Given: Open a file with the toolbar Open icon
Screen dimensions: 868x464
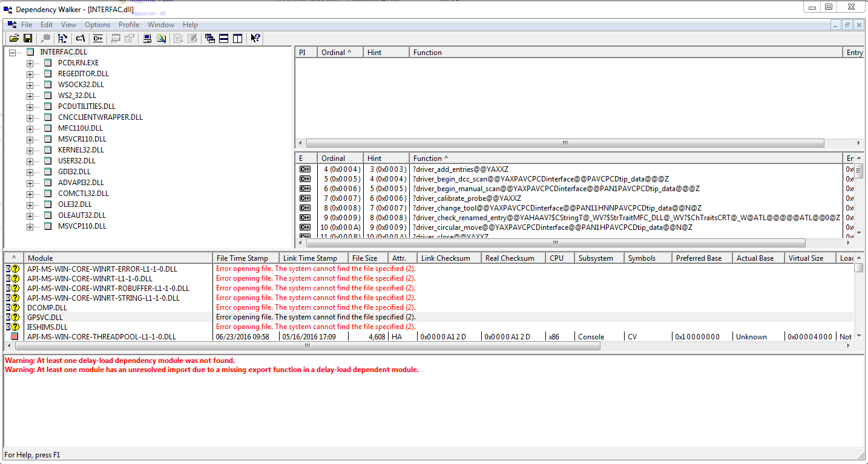Looking at the screenshot, I should 14,38.
